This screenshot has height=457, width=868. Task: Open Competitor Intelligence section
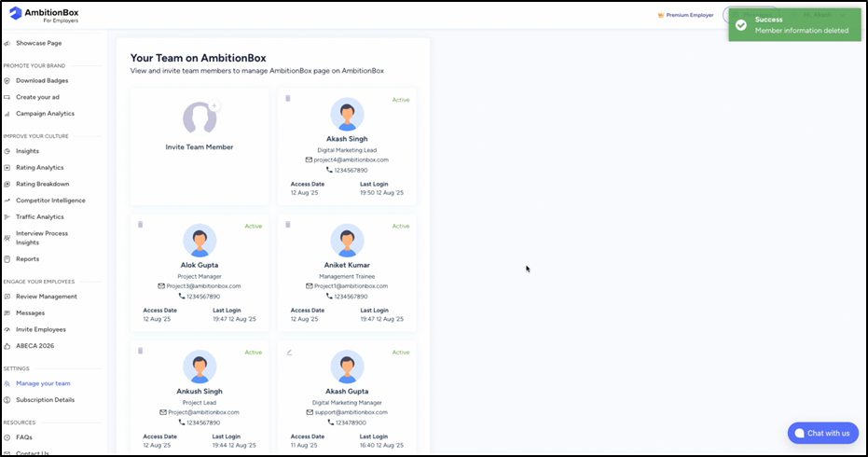tap(50, 201)
